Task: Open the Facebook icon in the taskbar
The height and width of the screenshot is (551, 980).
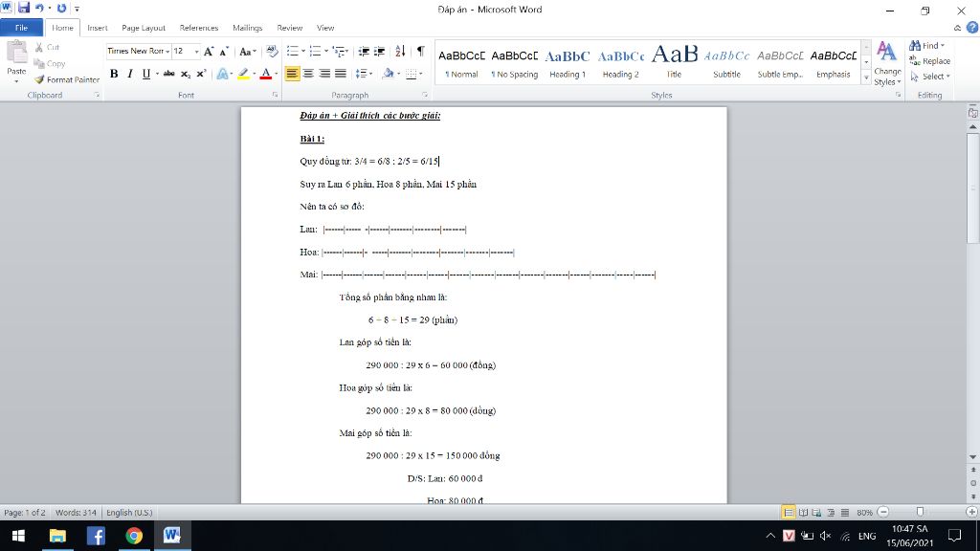Action: 96,536
